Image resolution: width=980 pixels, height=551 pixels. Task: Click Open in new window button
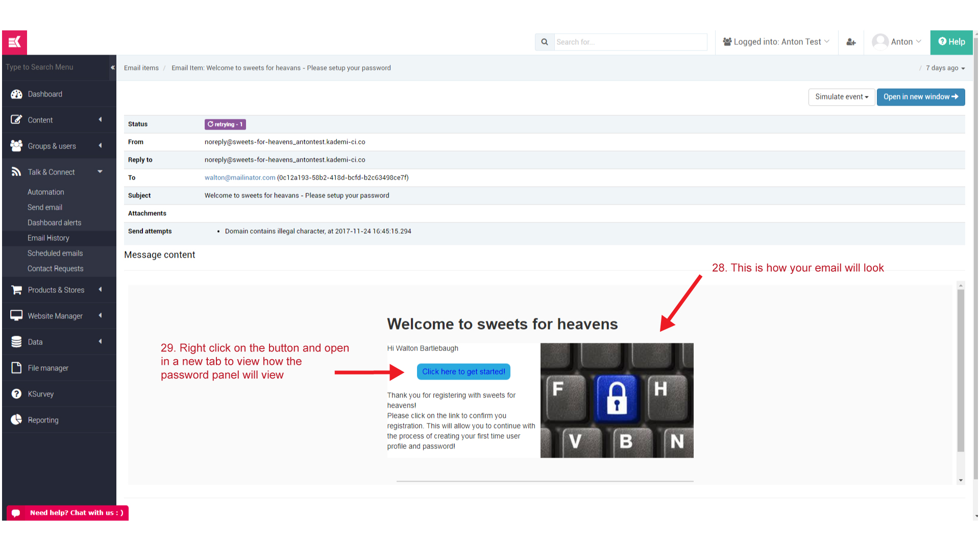(921, 97)
